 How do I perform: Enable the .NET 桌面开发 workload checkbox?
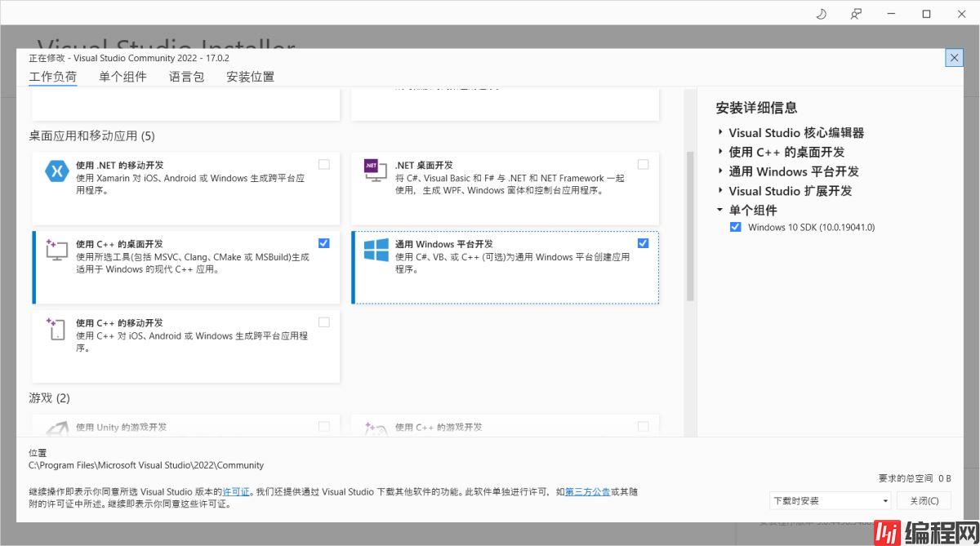coord(643,165)
